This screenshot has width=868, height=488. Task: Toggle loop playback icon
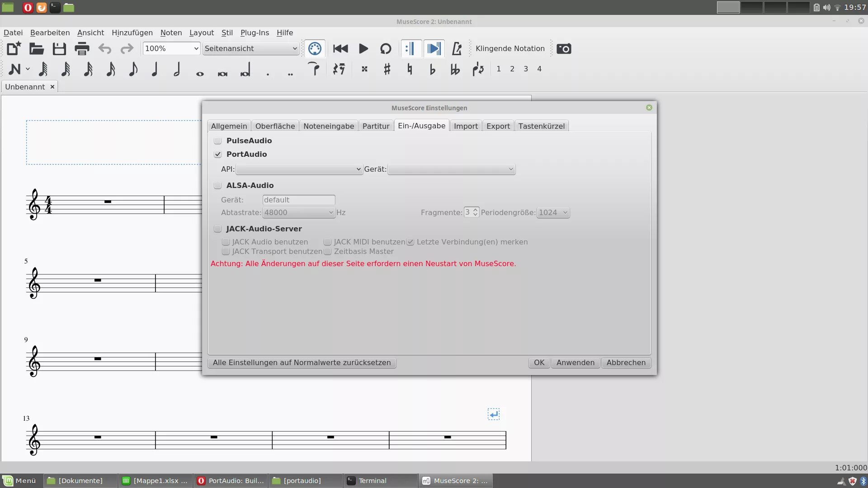[386, 48]
